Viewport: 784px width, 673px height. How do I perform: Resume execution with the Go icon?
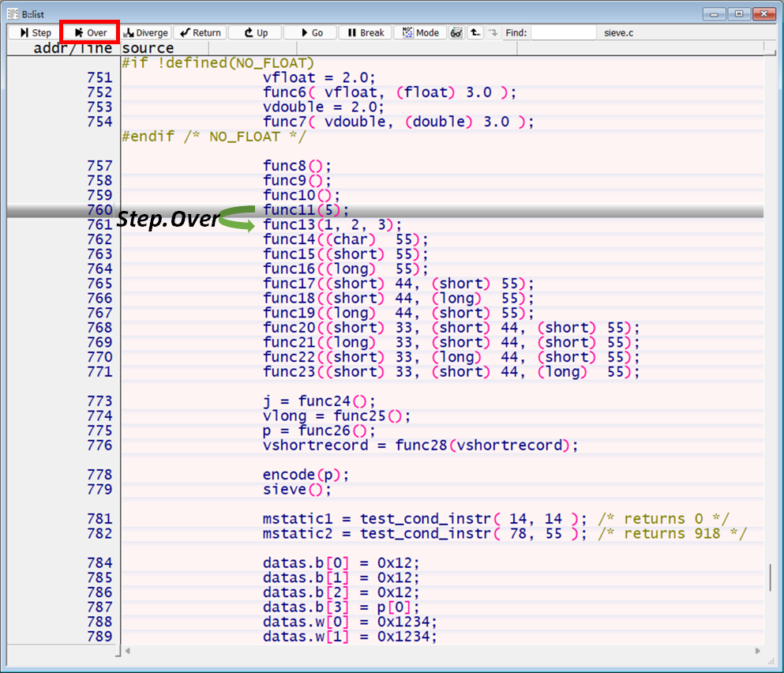(x=309, y=32)
